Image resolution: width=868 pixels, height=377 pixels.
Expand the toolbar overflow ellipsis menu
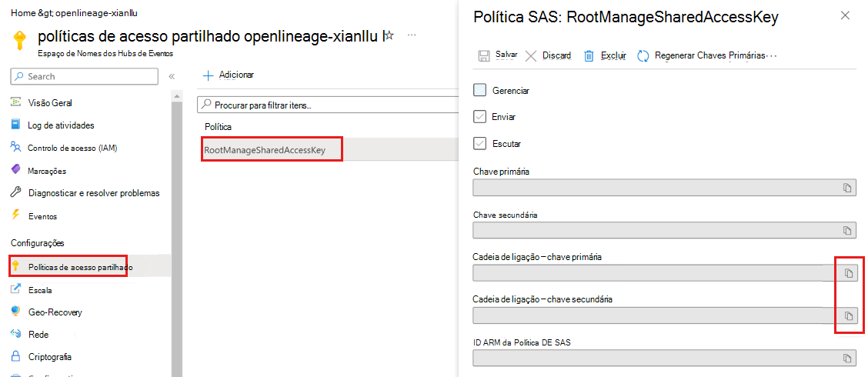pos(773,55)
